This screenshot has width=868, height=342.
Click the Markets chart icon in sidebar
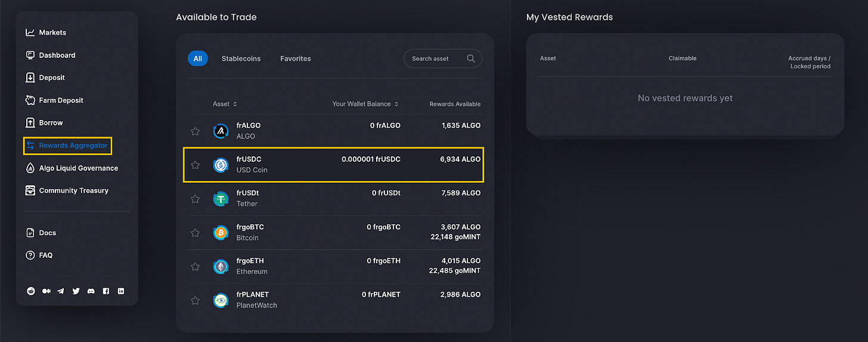pos(30,32)
